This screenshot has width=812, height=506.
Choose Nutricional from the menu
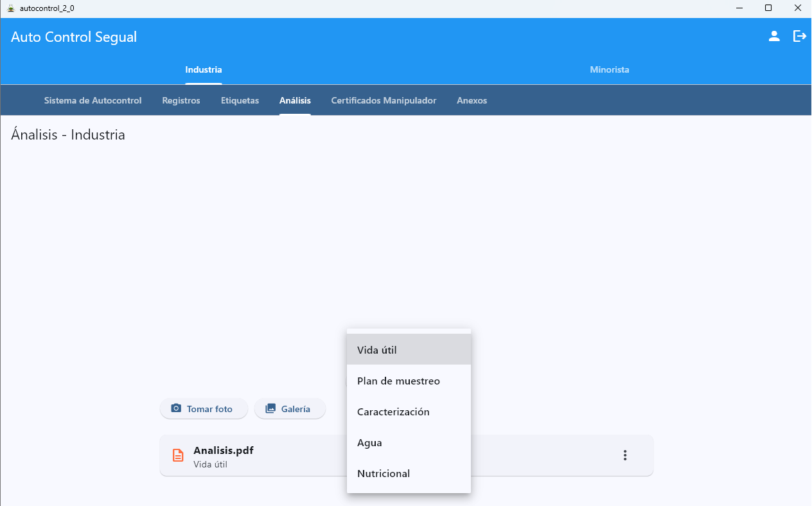tap(409, 473)
